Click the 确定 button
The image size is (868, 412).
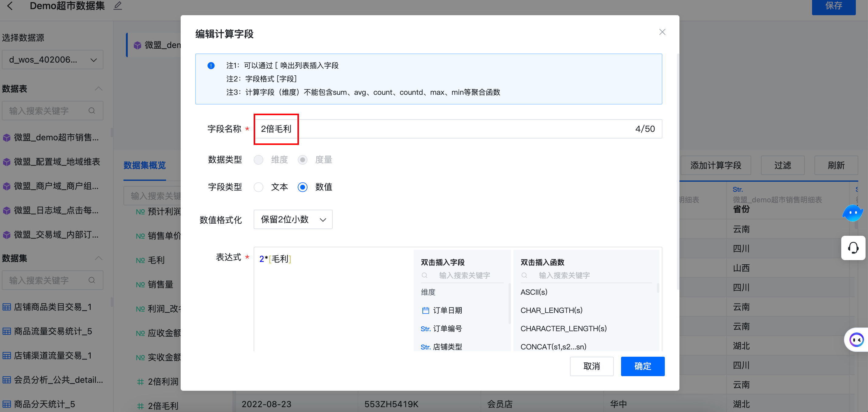(643, 366)
